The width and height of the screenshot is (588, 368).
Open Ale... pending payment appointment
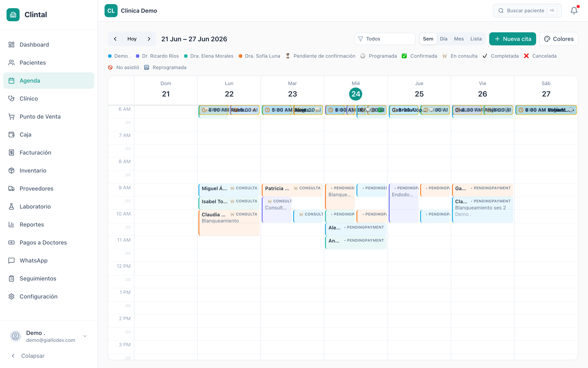pyautogui.click(x=356, y=229)
